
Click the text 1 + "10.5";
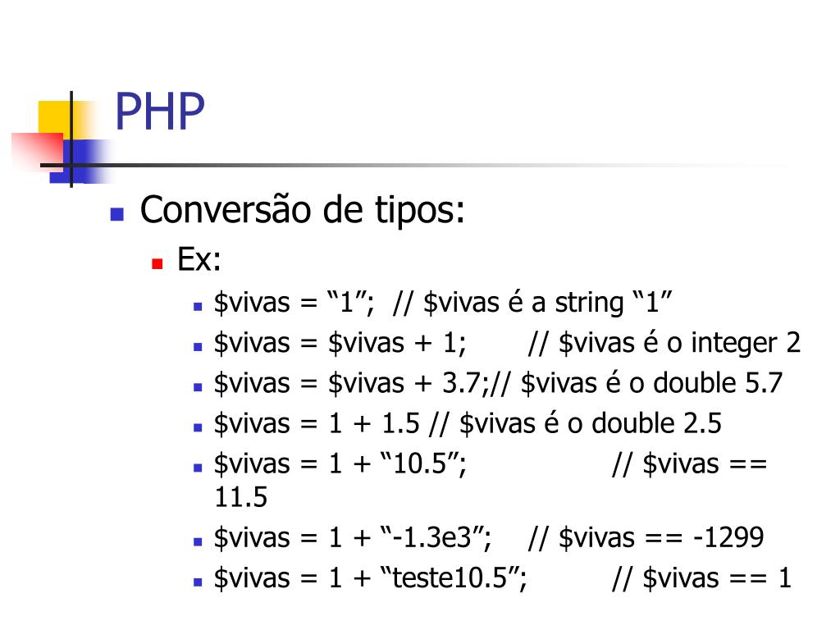tap(398, 464)
